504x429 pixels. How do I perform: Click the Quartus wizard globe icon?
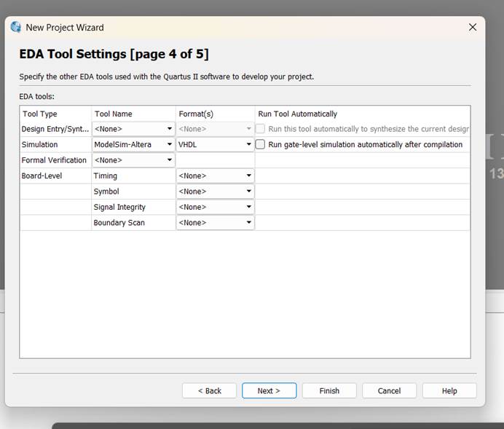point(16,27)
